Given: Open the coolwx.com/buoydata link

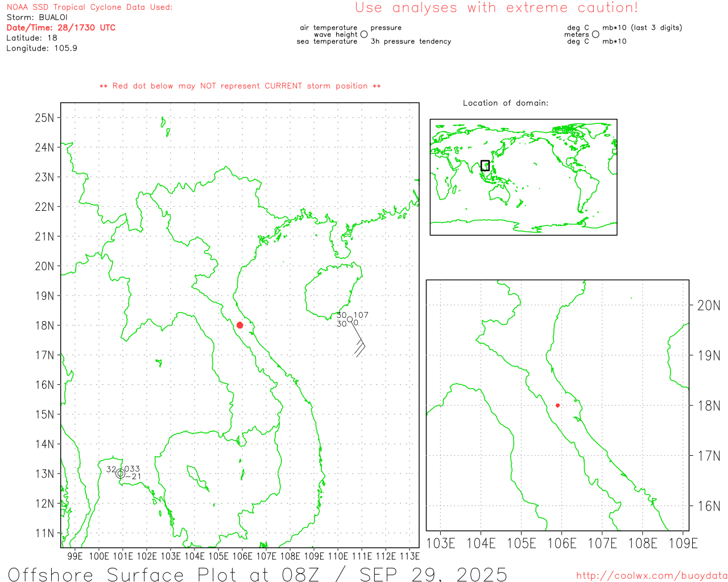Looking at the screenshot, I should (651, 576).
